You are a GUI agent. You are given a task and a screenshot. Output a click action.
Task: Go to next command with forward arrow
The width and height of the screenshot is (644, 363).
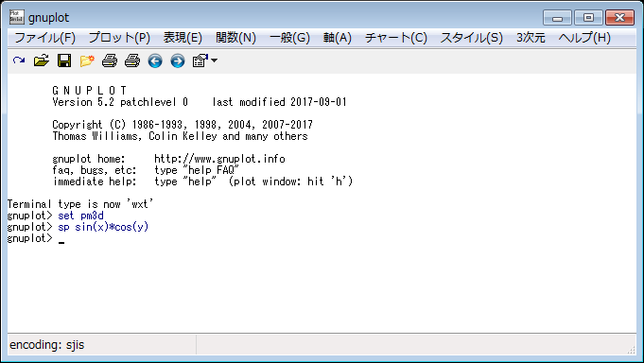178,61
